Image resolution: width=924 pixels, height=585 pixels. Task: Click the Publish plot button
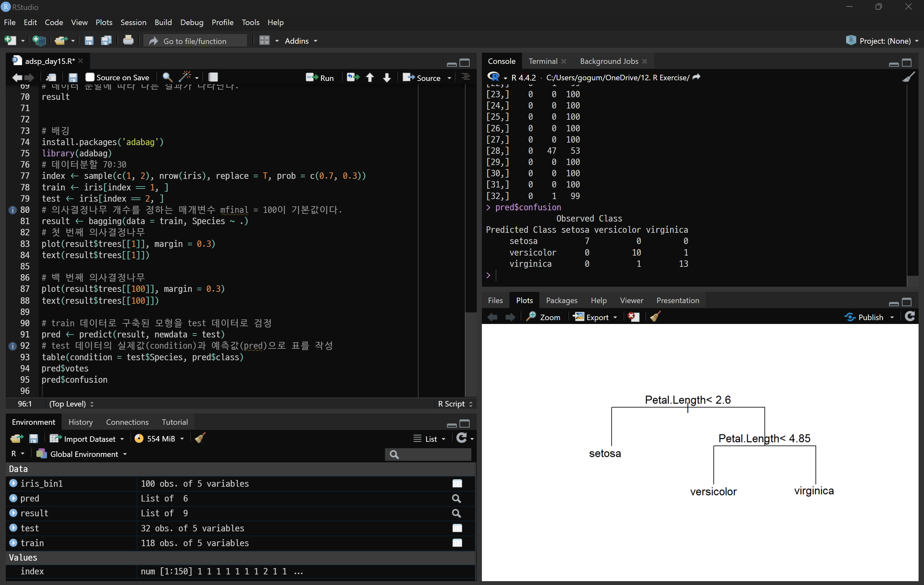point(865,317)
